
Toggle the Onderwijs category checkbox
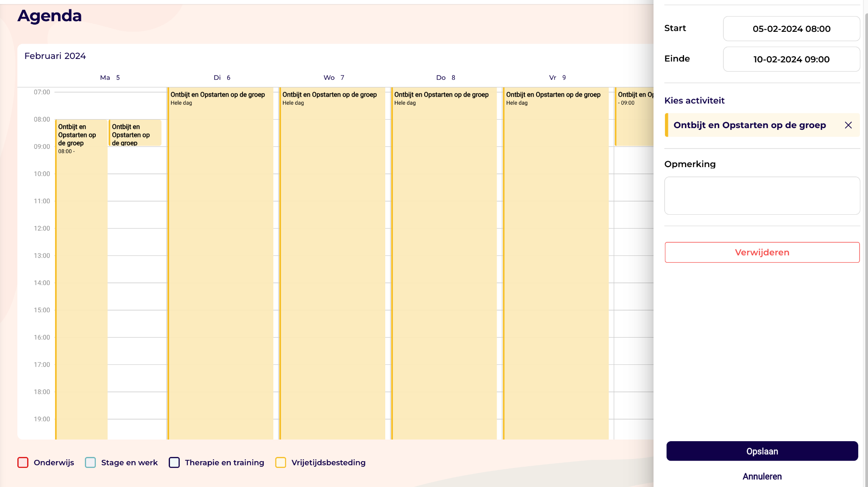[x=23, y=462]
